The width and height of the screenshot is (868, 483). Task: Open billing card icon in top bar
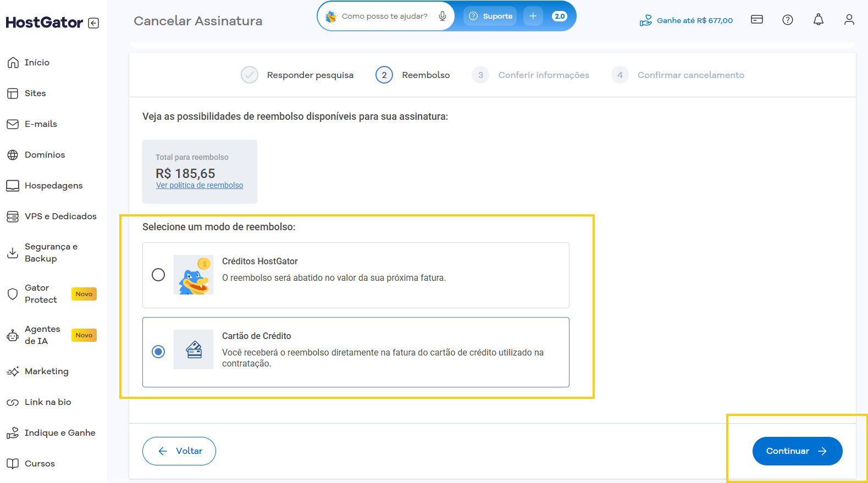(x=757, y=20)
